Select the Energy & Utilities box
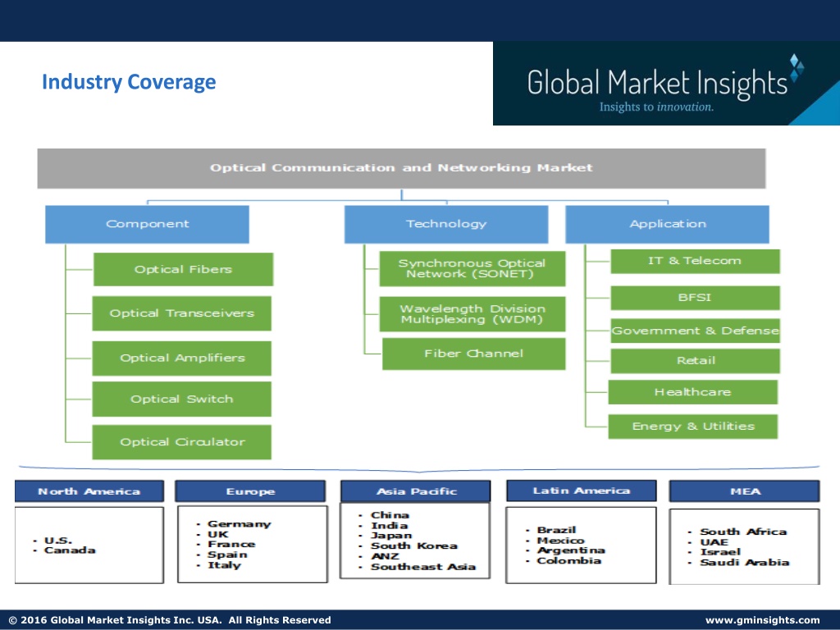 pos(692,427)
